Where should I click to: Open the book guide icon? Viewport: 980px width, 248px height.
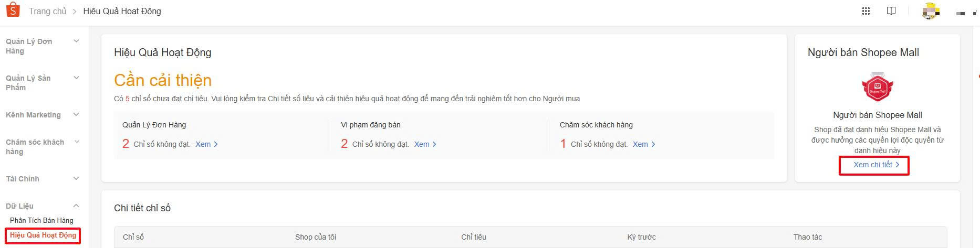click(891, 11)
